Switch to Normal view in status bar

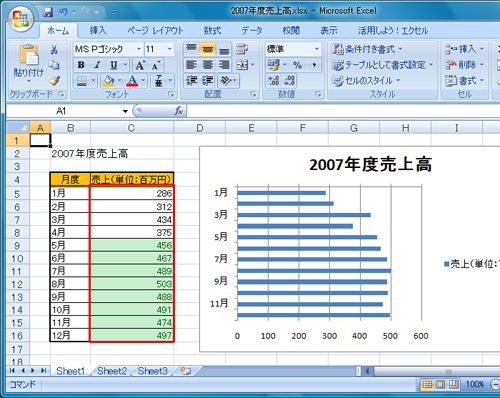tap(427, 385)
